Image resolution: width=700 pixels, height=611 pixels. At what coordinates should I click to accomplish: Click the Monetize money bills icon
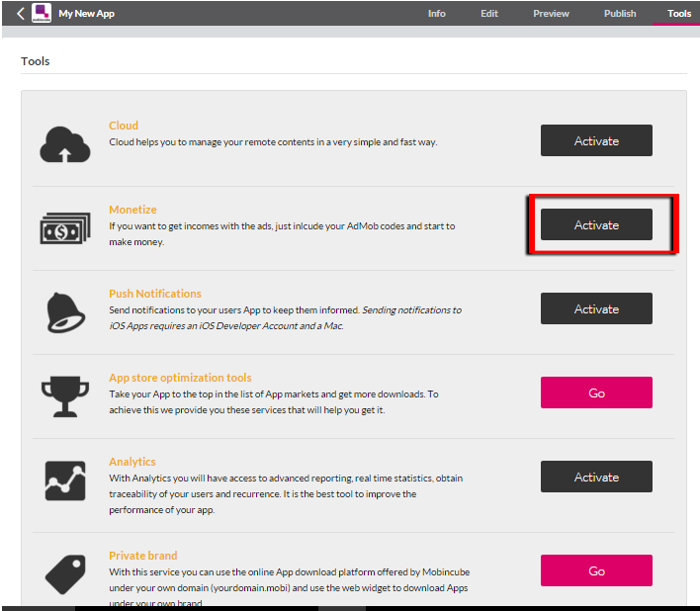click(x=65, y=228)
